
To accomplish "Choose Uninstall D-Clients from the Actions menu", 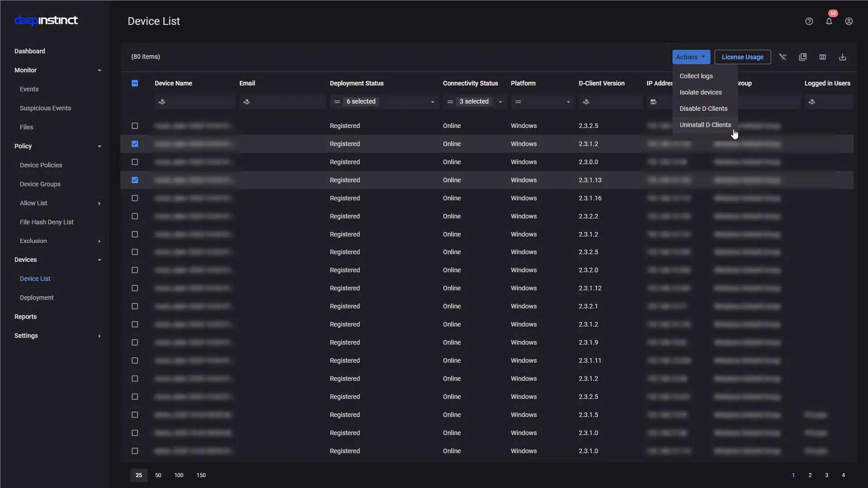I will click(705, 125).
